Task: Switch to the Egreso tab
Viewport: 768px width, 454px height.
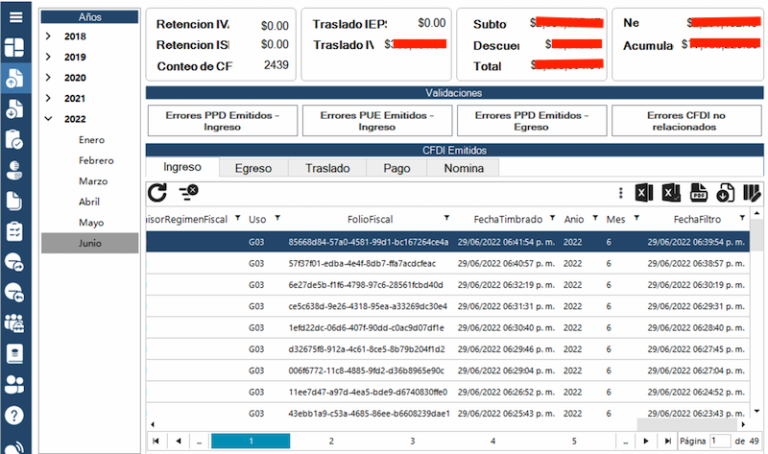Action: [x=253, y=168]
